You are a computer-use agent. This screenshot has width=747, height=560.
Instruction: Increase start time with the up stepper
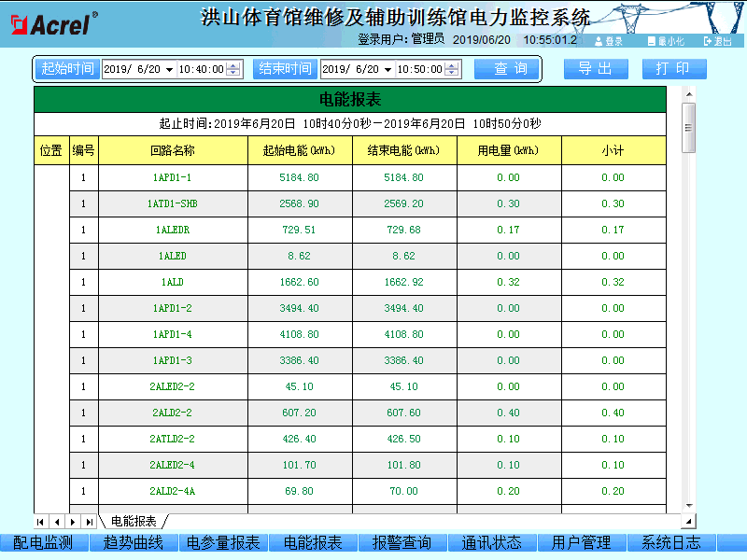(233, 64)
